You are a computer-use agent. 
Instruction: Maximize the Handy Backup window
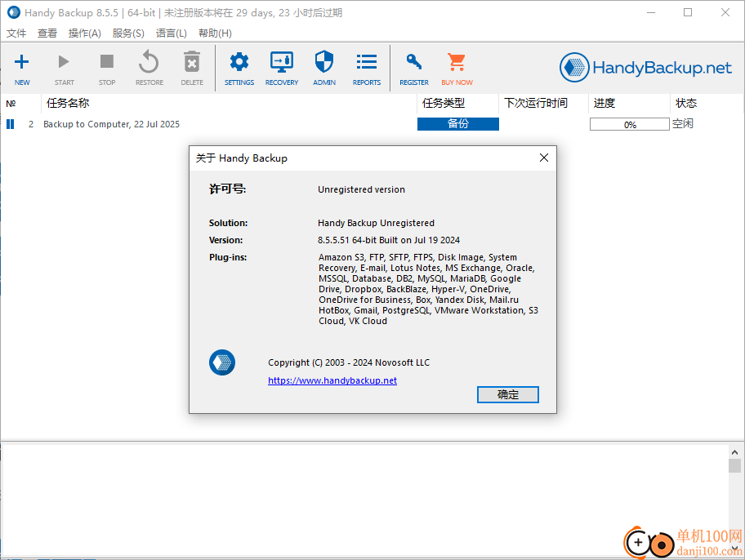(688, 13)
